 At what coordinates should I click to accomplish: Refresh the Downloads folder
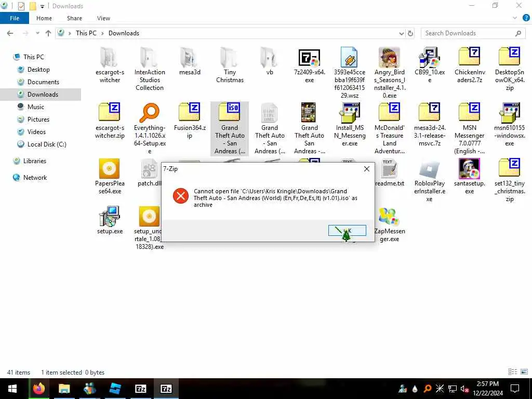tap(410, 33)
